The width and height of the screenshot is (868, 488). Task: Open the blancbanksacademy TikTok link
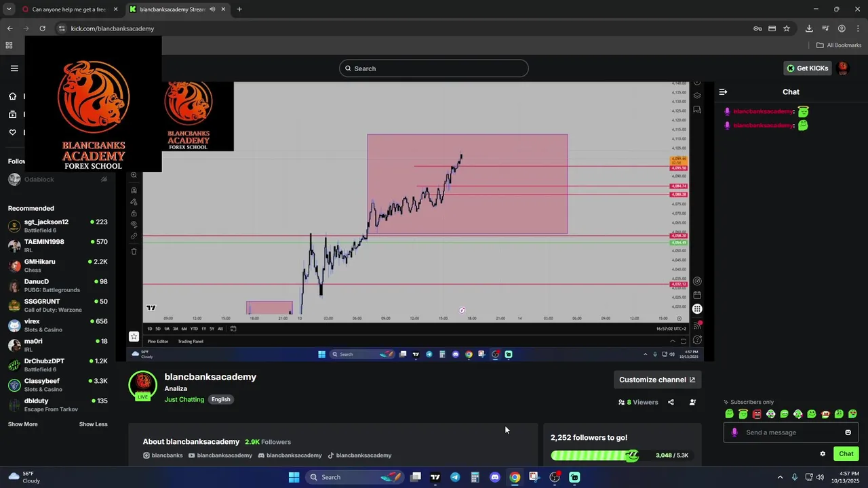pos(359,455)
